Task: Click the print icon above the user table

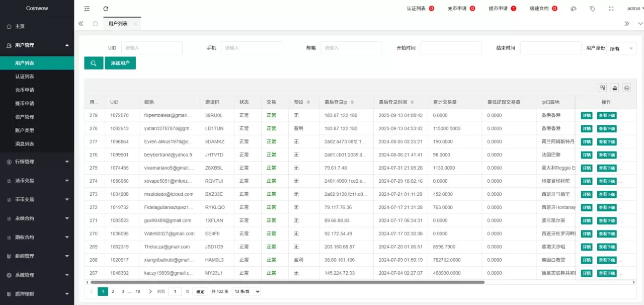Action: click(x=626, y=88)
